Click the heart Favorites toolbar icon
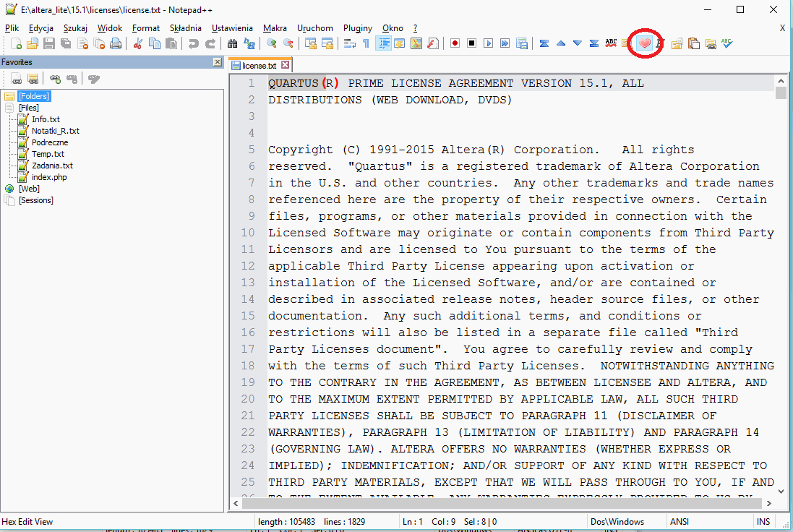Image resolution: width=793 pixels, height=532 pixels. coord(644,43)
